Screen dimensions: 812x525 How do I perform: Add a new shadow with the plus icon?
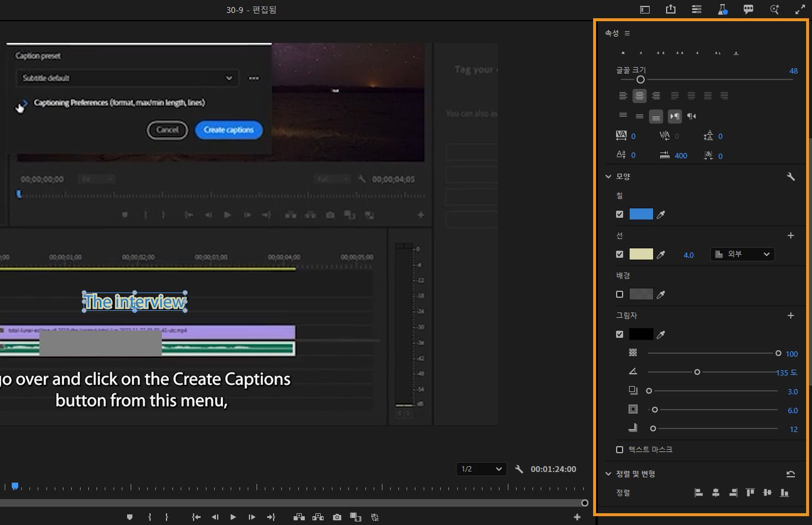[791, 315]
